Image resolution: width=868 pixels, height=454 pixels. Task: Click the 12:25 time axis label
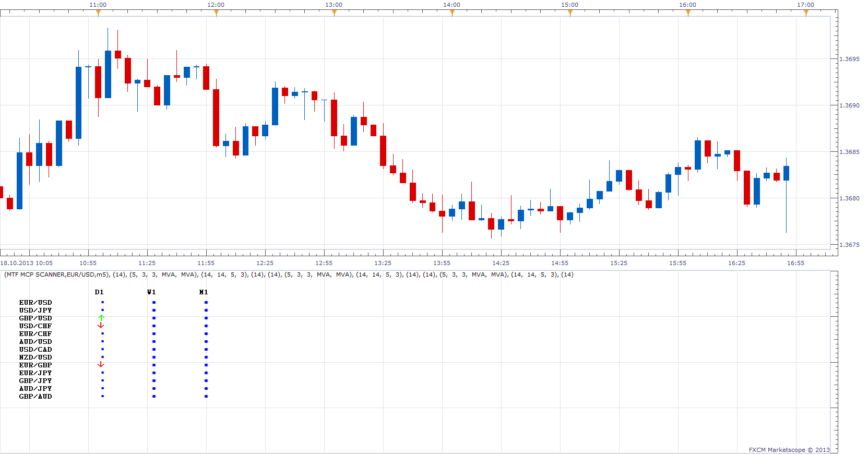tap(265, 263)
